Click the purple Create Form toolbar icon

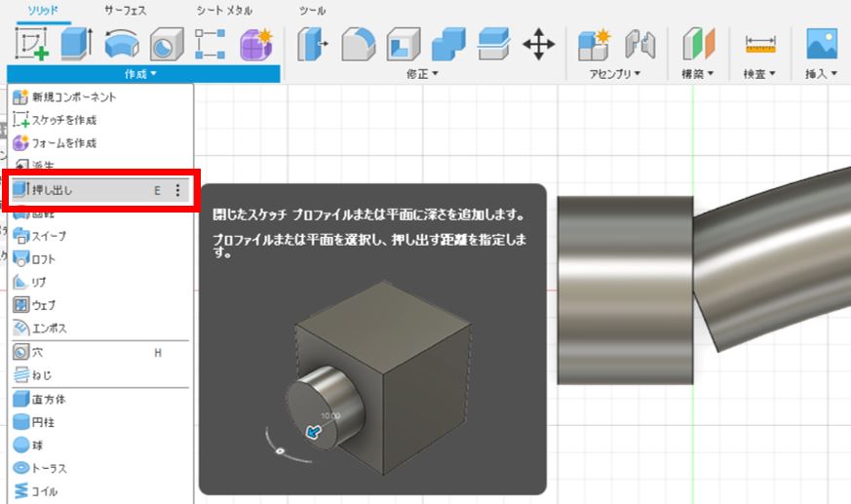tap(256, 44)
